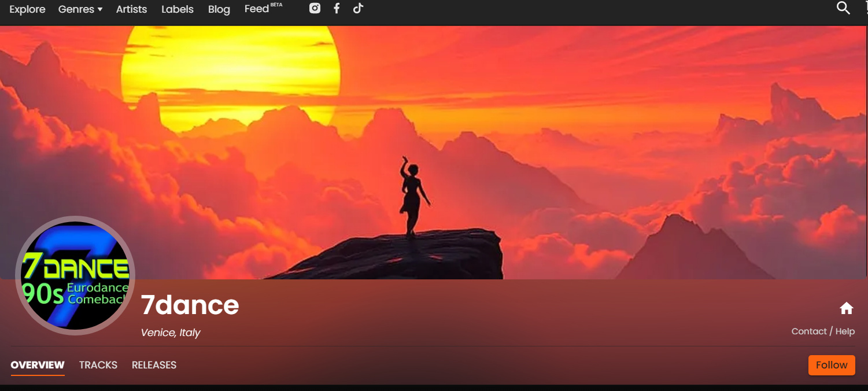Open the Help link

[845, 331]
